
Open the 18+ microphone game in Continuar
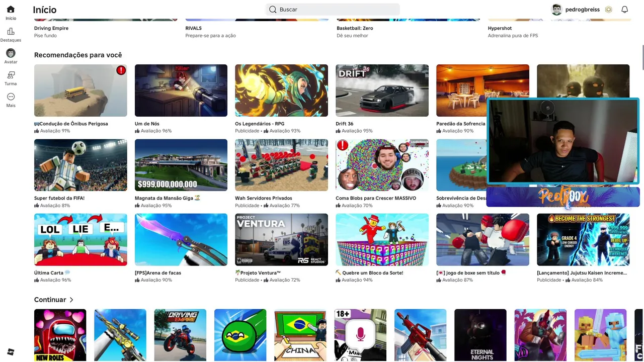360,335
